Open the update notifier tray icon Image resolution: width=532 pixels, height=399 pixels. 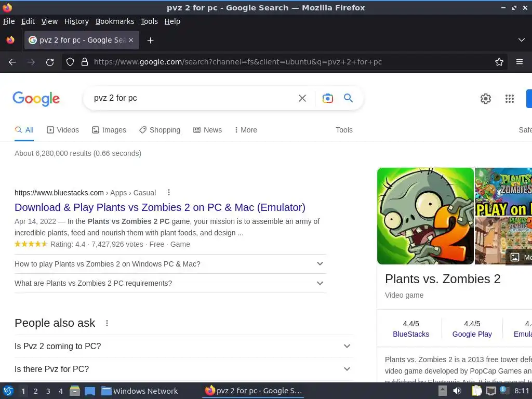pos(504,390)
